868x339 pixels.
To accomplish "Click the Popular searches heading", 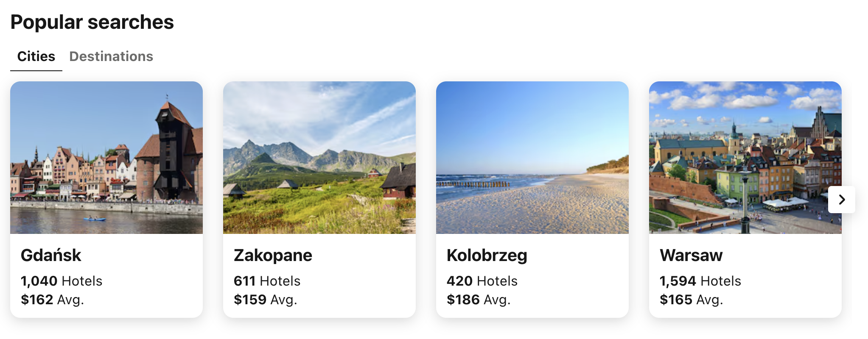I will pos(92,22).
